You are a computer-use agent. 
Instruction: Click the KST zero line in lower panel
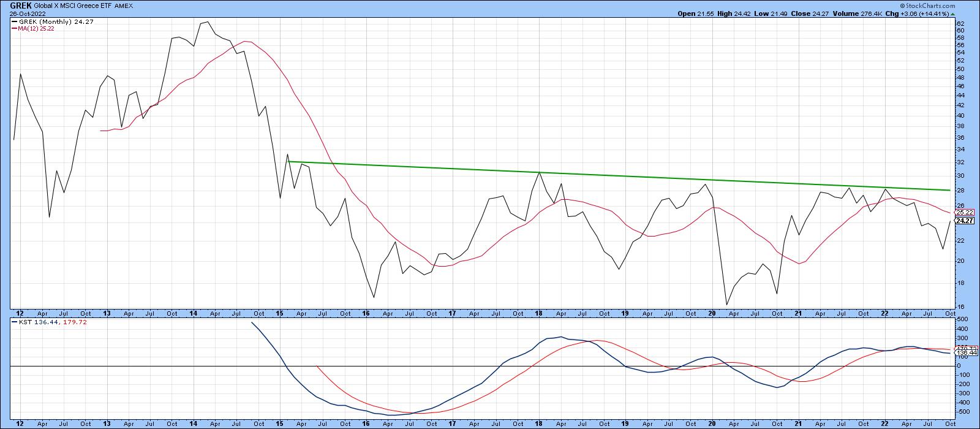coord(490,366)
